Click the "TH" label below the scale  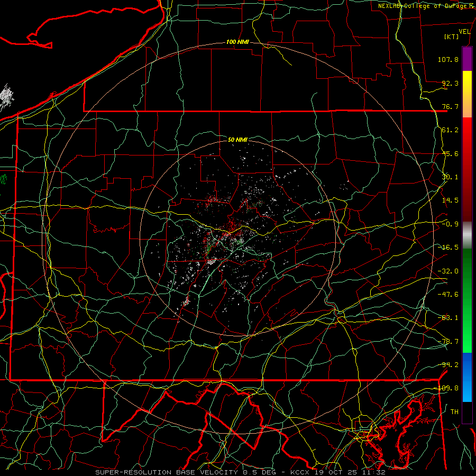[454, 412]
